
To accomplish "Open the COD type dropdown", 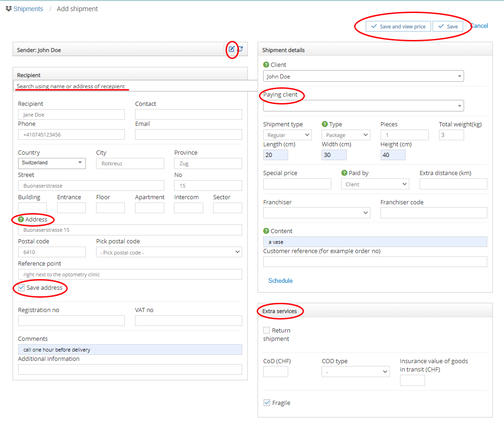I will 355,372.
